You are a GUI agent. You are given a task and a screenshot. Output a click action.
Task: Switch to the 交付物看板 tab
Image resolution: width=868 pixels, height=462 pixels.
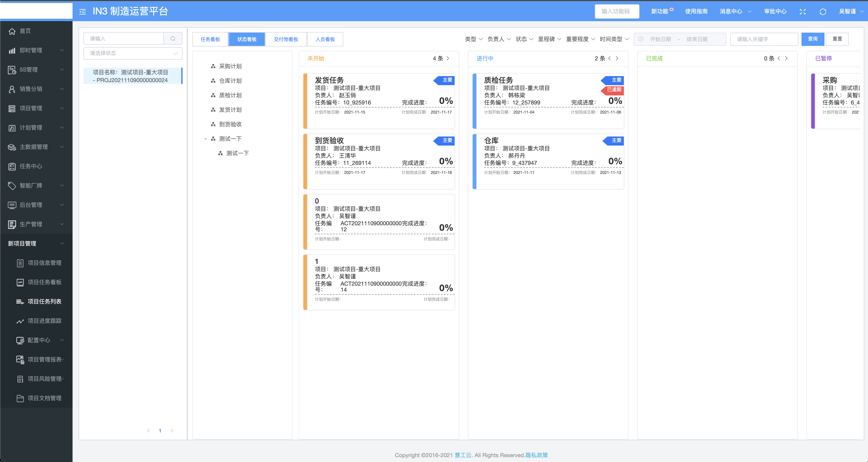point(286,39)
